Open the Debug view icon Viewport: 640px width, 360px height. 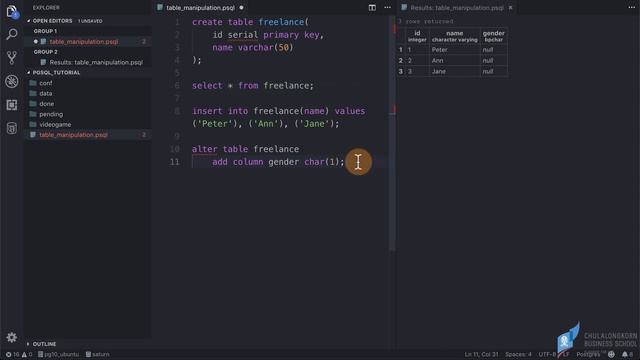click(12, 81)
